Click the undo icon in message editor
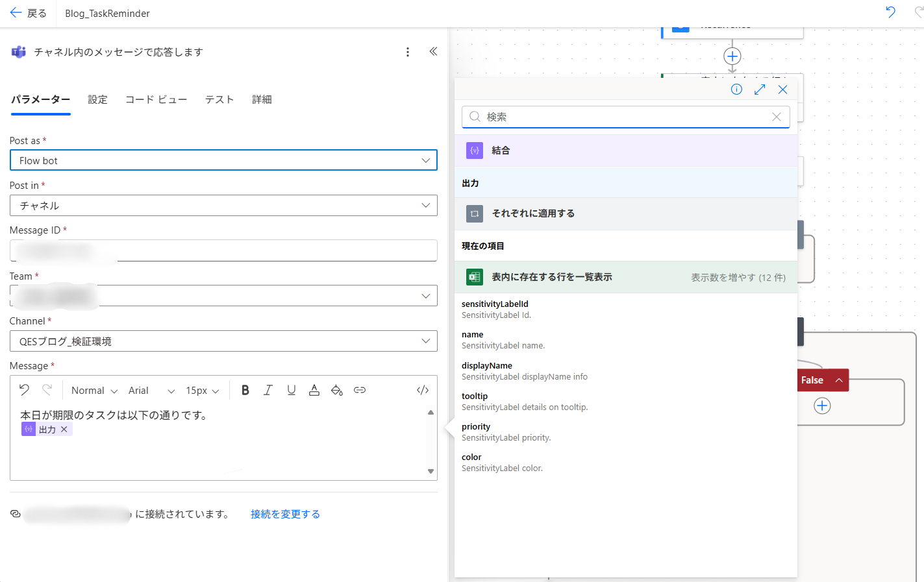The width and height of the screenshot is (924, 582). point(24,390)
